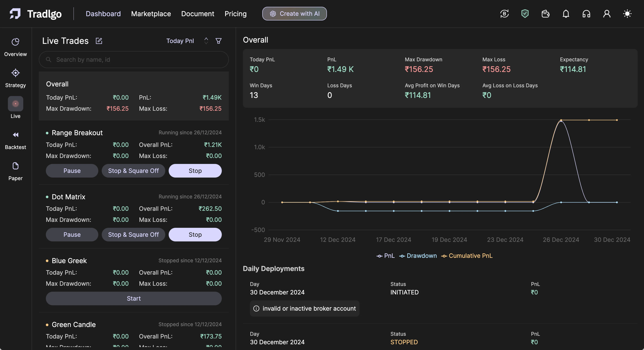
Task: Go to the Marketplace menu item
Action: [151, 14]
